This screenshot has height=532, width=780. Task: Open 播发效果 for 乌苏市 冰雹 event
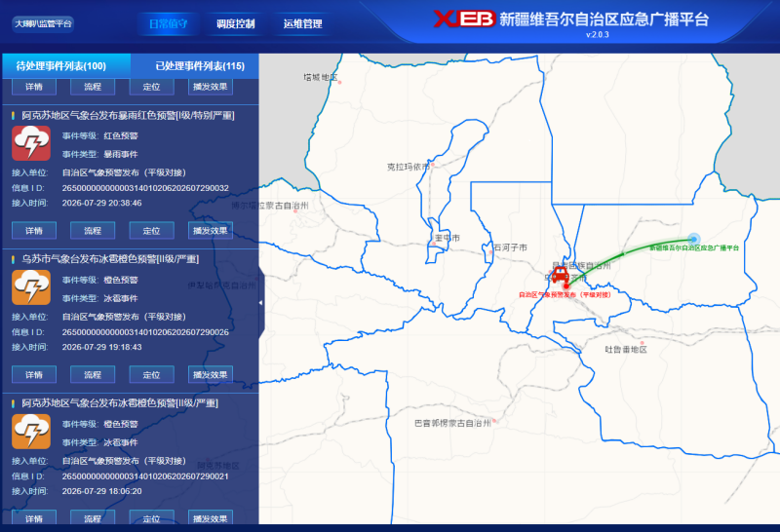211,375
